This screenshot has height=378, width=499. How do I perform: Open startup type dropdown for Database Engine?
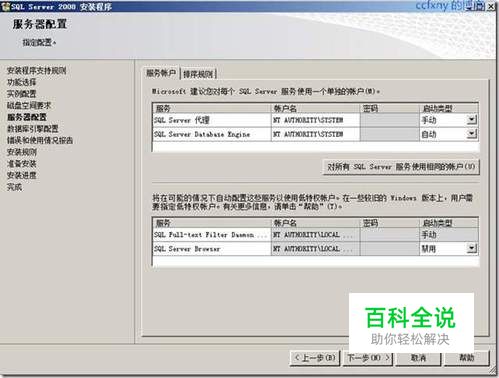(472, 134)
